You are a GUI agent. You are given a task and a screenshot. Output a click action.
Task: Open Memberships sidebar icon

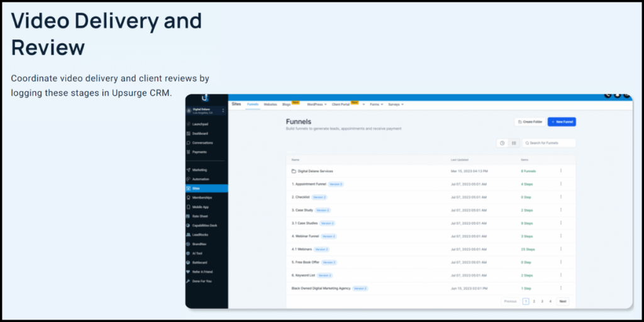click(188, 197)
